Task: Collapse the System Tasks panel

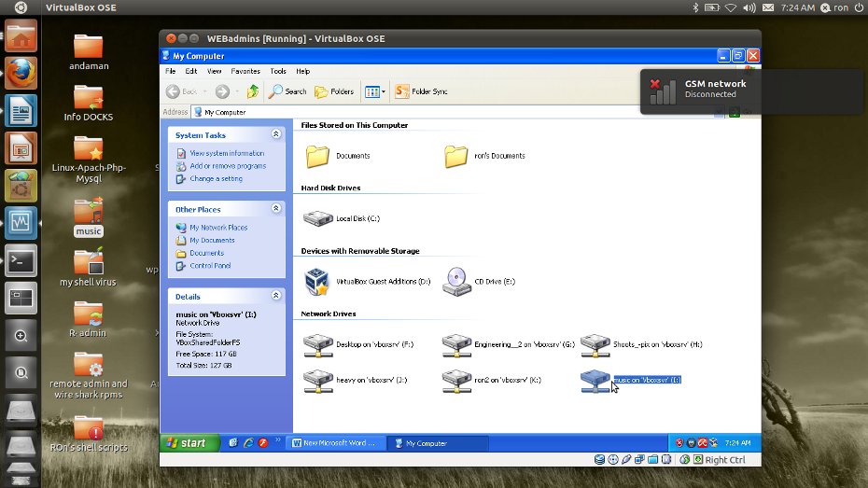Action: 276,135
